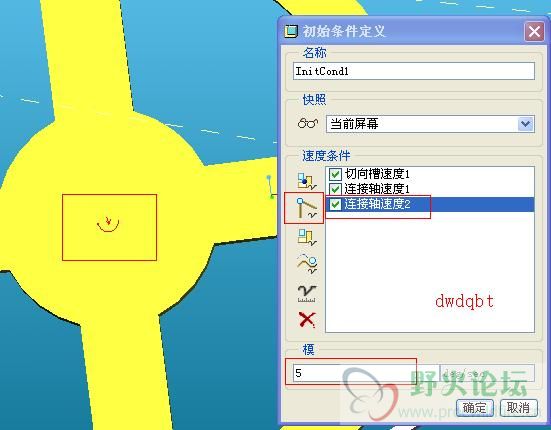The image size is (551, 430).
Task: Select the 连接轴速度1 list row
Action: pos(430,189)
